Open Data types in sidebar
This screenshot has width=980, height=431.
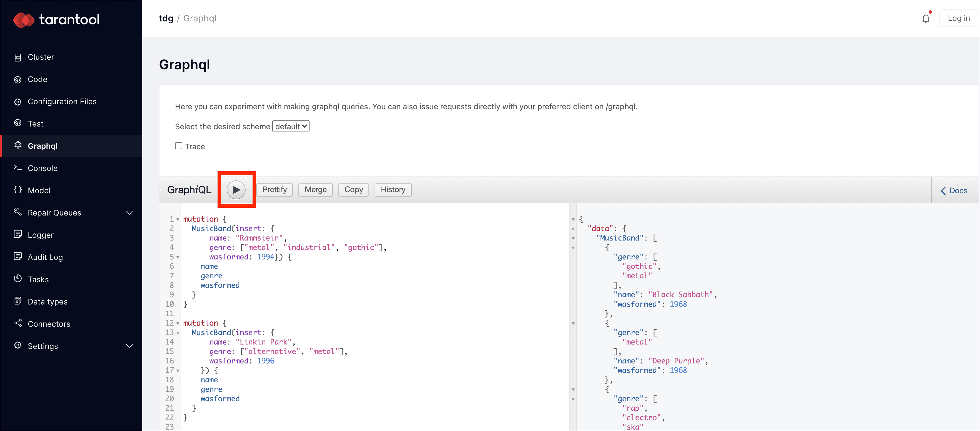71,302
